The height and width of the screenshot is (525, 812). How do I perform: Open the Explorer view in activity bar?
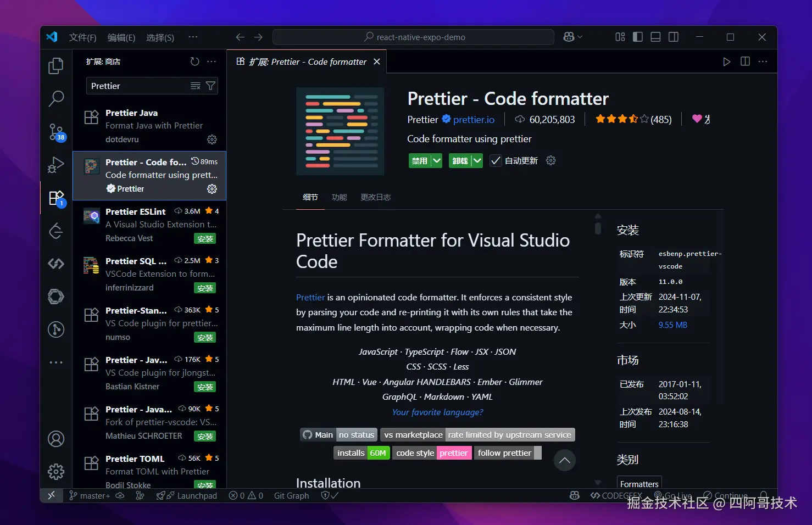pos(56,66)
